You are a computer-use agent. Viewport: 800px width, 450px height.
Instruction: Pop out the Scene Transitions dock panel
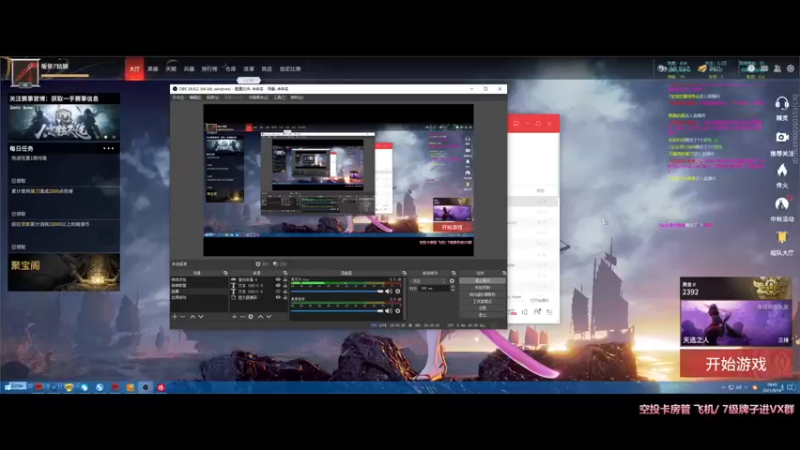[x=454, y=273]
